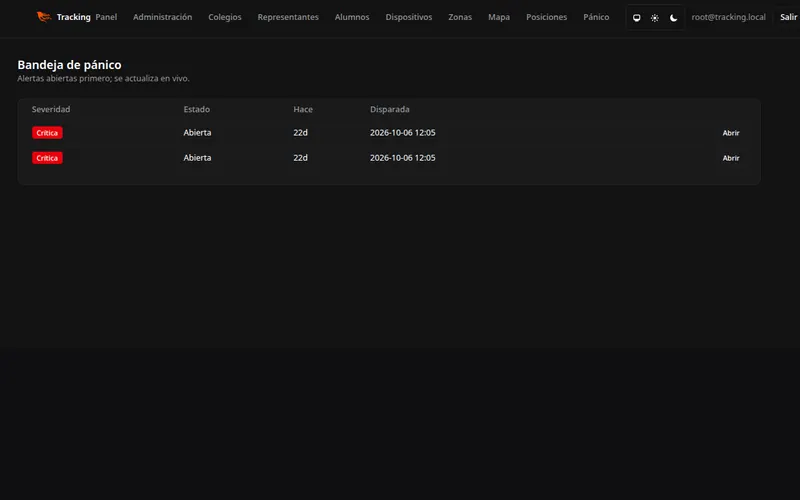Screen dimensions: 800x500
Task: Open the second critical alert with Abrir
Action: [x=731, y=158]
